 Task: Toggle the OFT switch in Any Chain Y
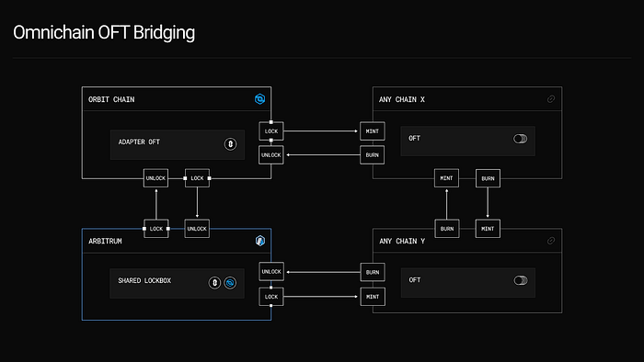[521, 280]
